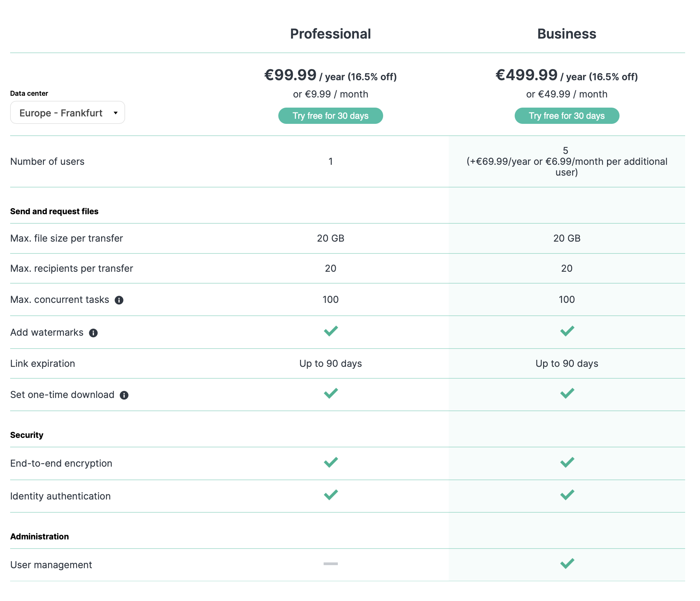700x601 pixels.
Task: Click Professional checkmark for Identity authentication
Action: click(x=331, y=495)
